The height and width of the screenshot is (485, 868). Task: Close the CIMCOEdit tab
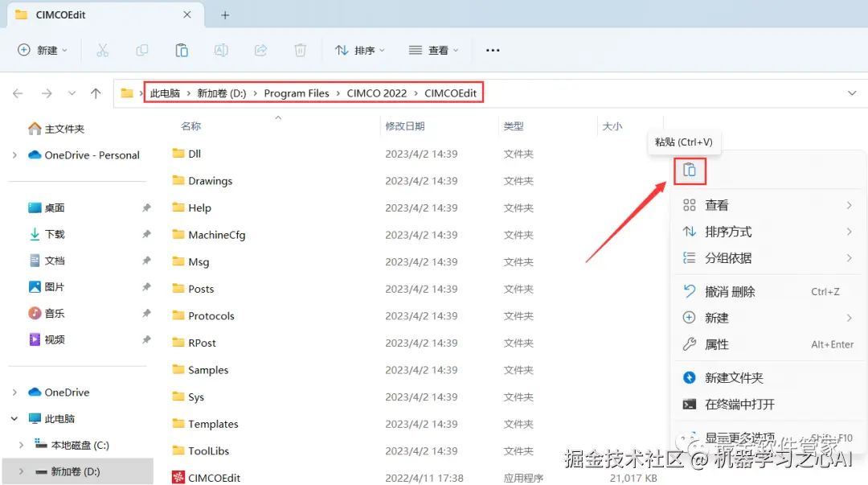pos(187,15)
